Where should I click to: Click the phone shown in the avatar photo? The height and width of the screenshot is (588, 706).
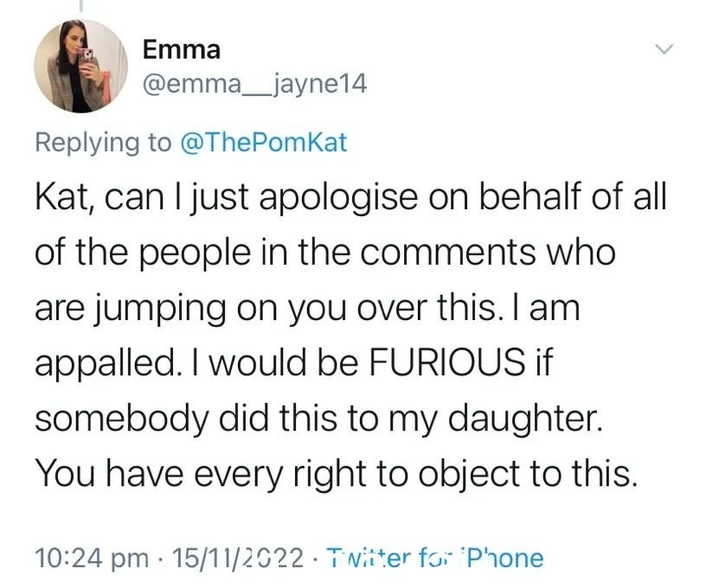click(86, 57)
